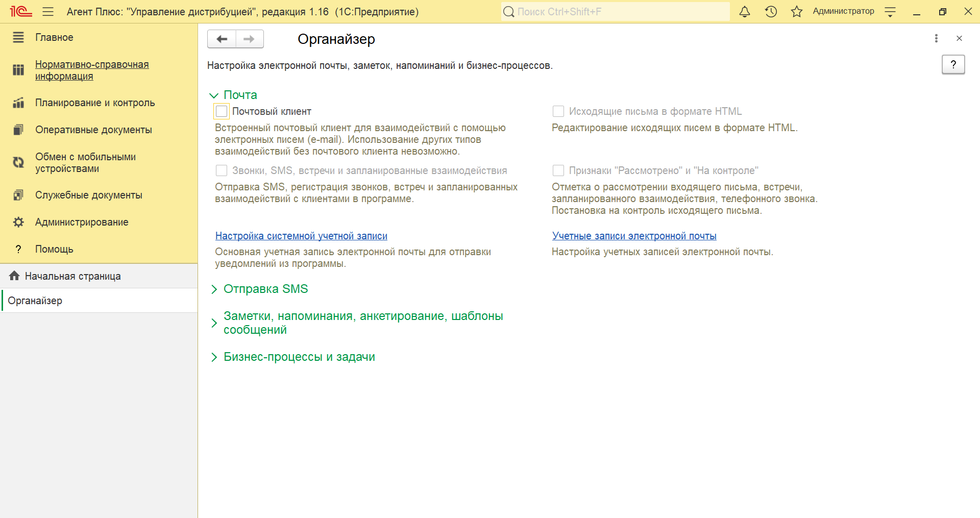Open Нормативно-справочная информация section
The height and width of the screenshot is (518, 980).
coord(92,70)
